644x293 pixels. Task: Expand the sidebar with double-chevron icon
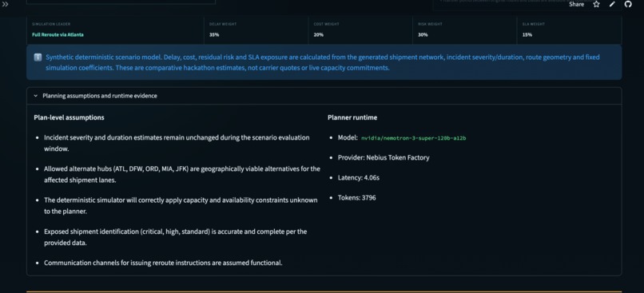[x=6, y=4]
